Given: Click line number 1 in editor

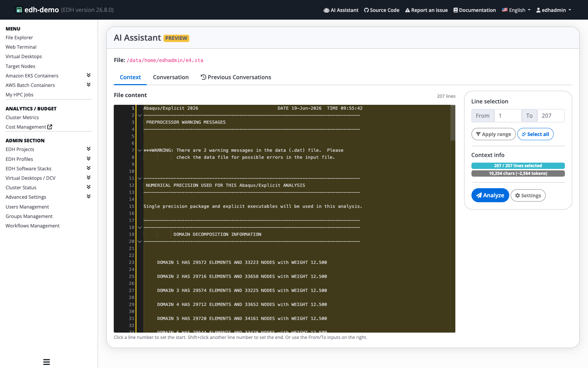Looking at the screenshot, I should 133,108.
